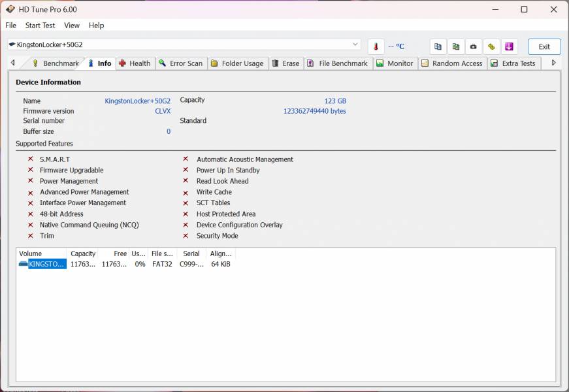Open the Start Test menu

click(x=40, y=25)
